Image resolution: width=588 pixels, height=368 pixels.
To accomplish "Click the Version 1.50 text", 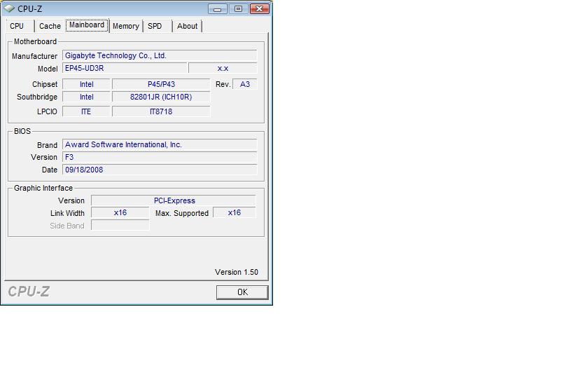I will coord(237,272).
